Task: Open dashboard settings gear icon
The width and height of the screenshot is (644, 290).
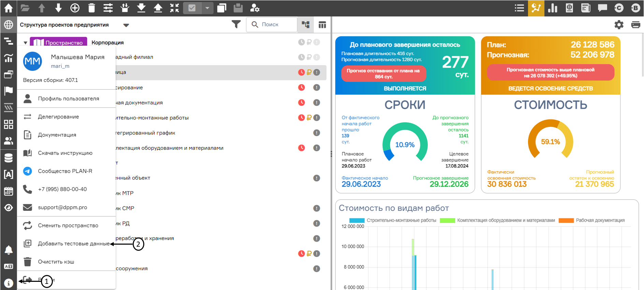Action: 619,25
